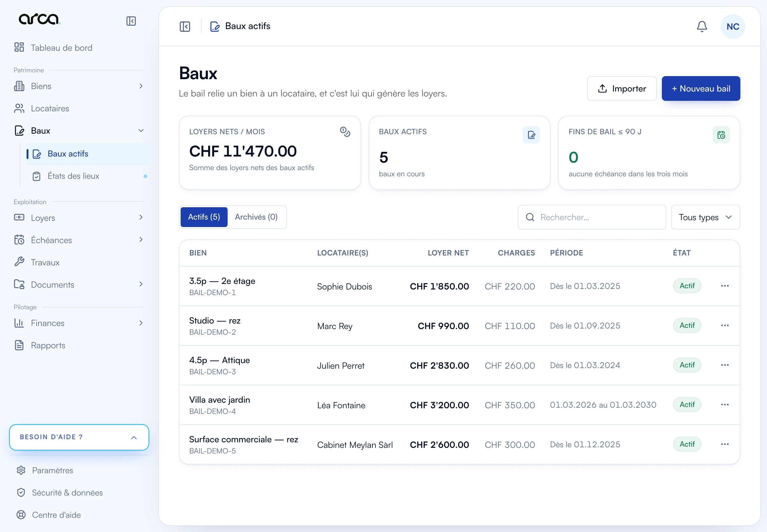Open the Tous types filter dropdown

point(705,217)
